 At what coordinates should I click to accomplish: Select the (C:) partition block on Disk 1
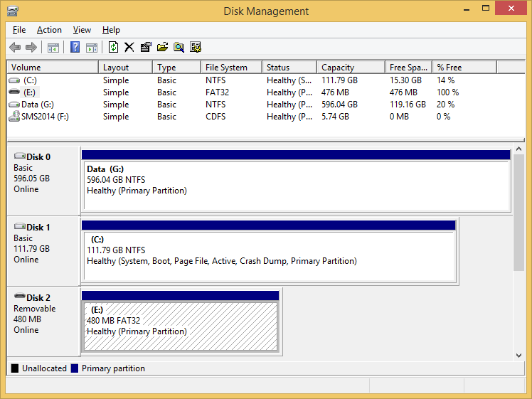(x=269, y=251)
